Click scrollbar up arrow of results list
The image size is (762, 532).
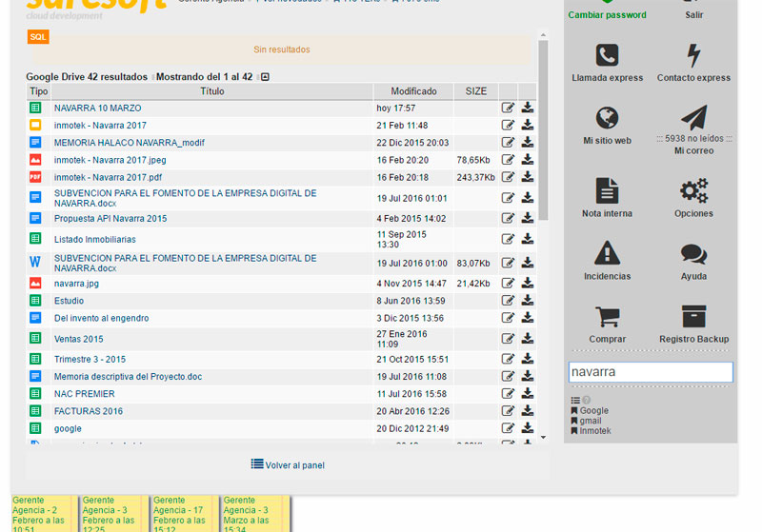pos(543,35)
